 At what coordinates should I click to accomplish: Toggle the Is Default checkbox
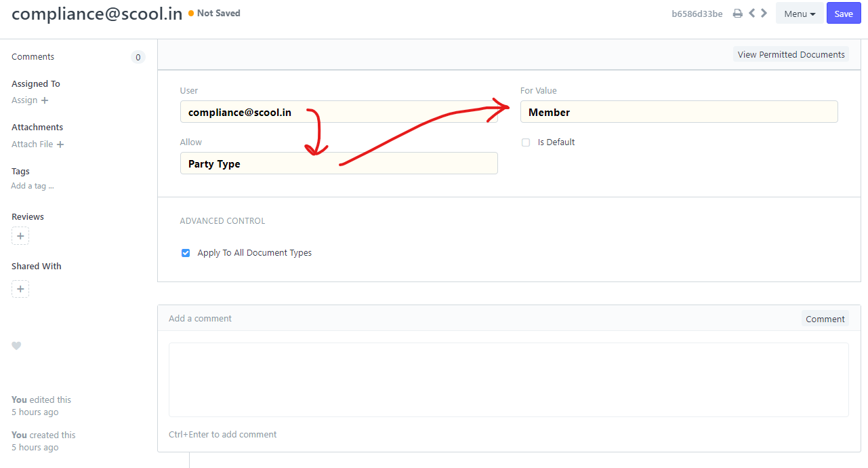[526, 142]
